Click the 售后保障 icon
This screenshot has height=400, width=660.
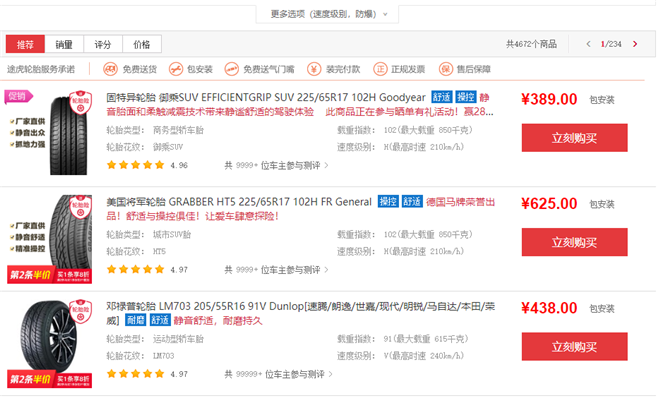click(x=445, y=69)
